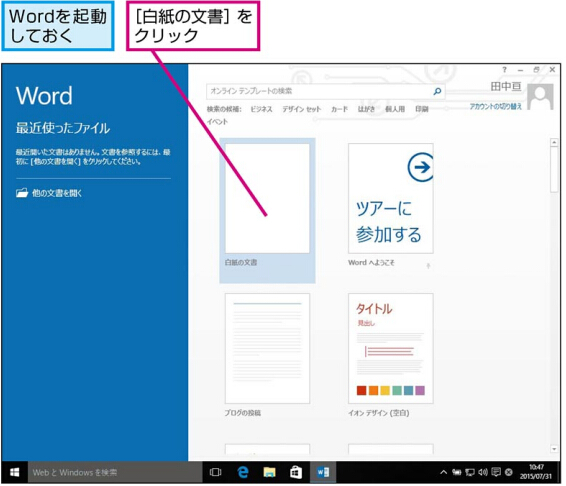Viewport: 566px width, 486px height.
Task: Open the Windows Start button
Action: 14,472
